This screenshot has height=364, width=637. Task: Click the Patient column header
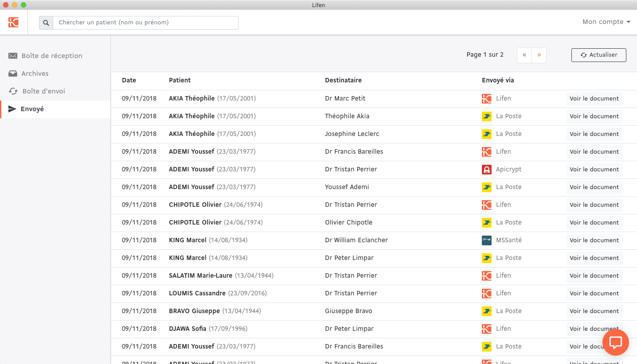click(x=180, y=81)
